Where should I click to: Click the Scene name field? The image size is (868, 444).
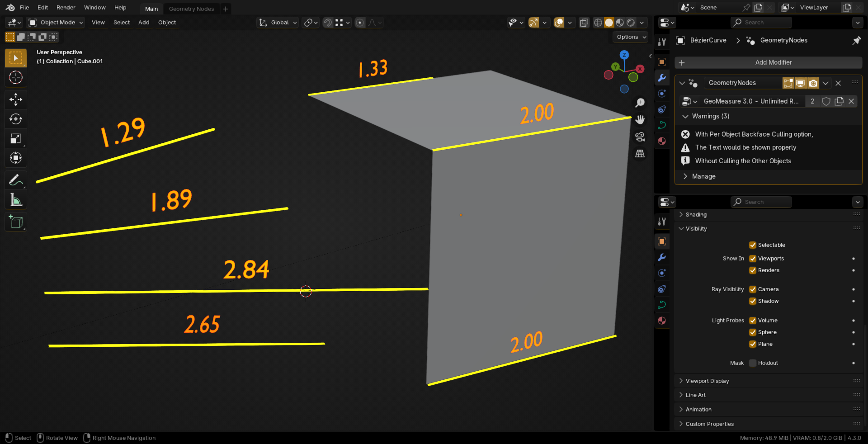[717, 8]
